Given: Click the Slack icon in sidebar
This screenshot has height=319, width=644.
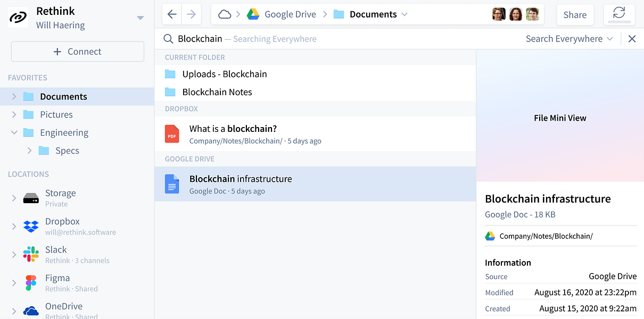Looking at the screenshot, I should (x=31, y=254).
